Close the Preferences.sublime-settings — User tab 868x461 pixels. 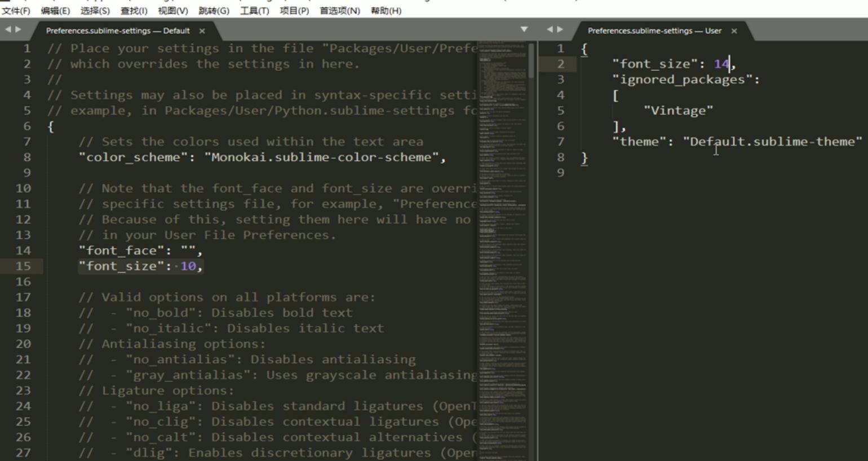tap(734, 31)
